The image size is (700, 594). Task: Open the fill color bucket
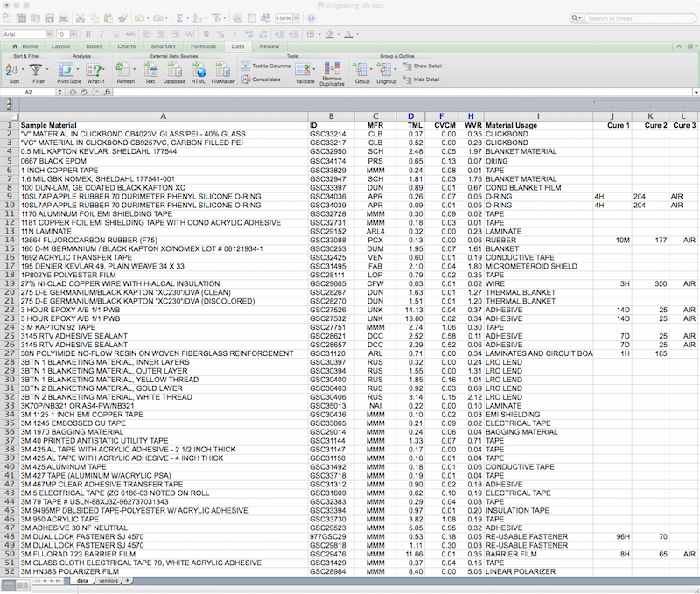[x=330, y=34]
